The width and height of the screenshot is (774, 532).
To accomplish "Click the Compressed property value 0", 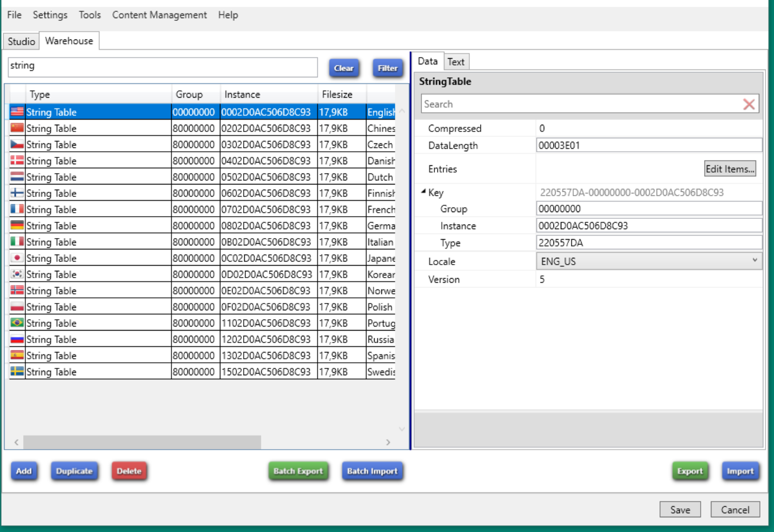I will tap(542, 129).
